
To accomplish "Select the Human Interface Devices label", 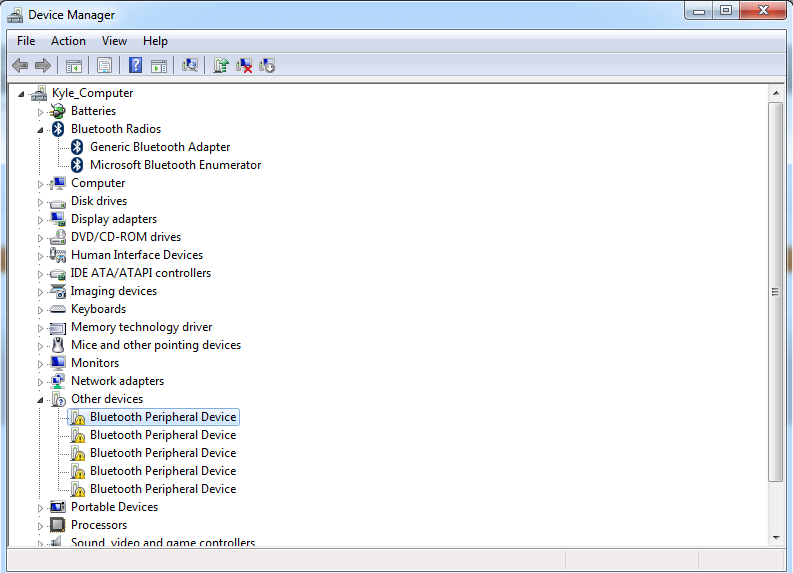I will [137, 255].
